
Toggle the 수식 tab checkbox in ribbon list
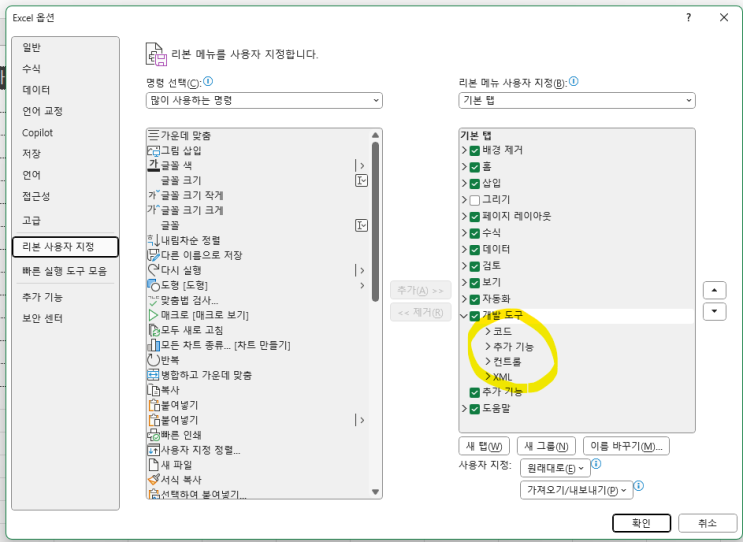475,234
